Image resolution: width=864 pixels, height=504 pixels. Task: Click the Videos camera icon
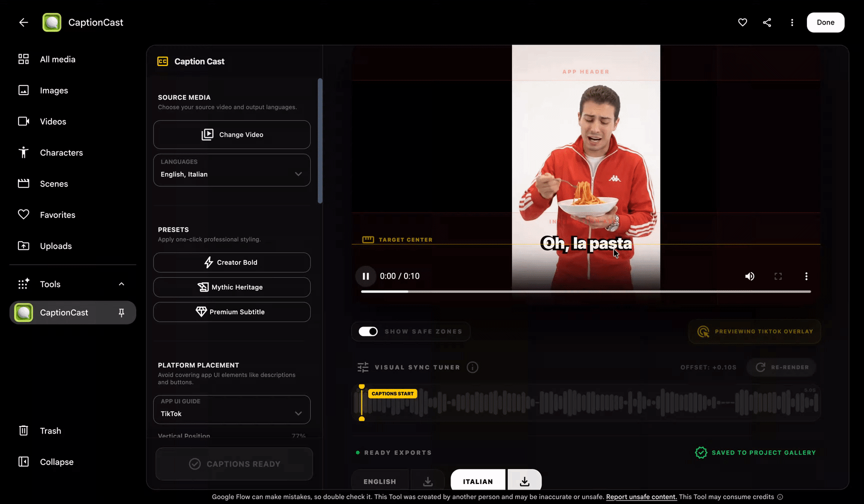pyautogui.click(x=23, y=121)
